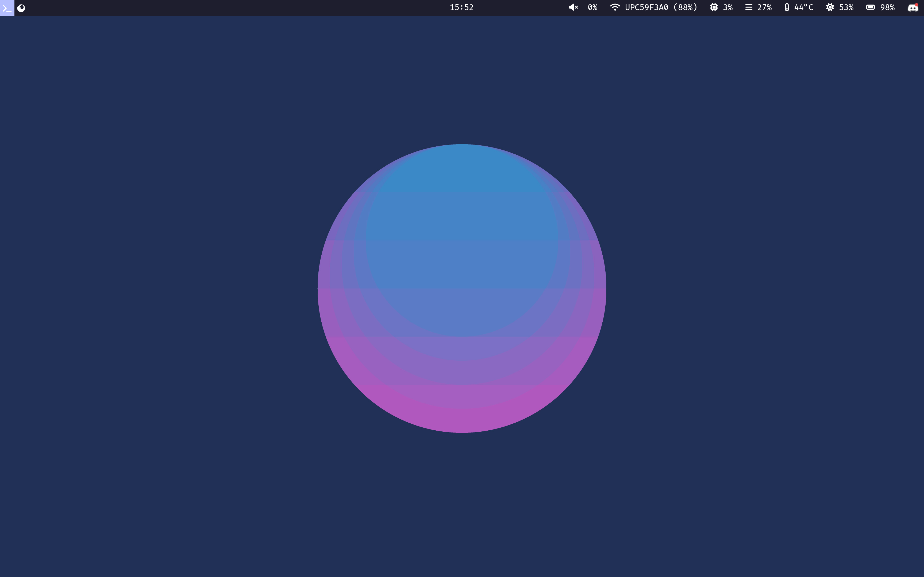Click the settings gear icon
This screenshot has width=924, height=577.
(x=830, y=7)
